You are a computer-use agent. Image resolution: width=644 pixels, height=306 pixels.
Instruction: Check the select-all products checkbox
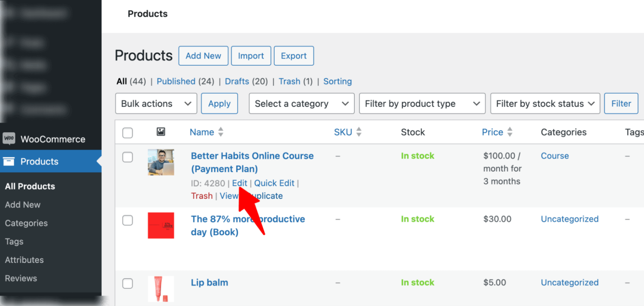[127, 132]
